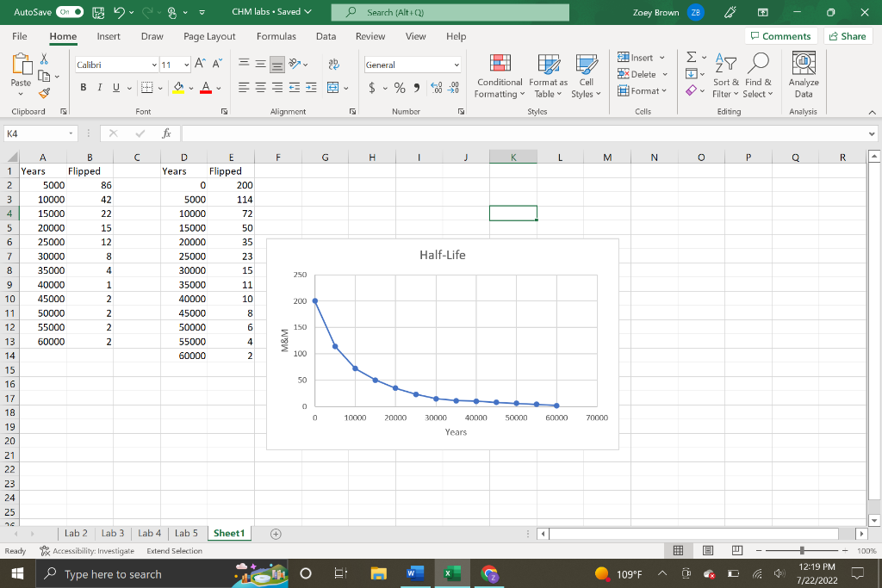Click Analyze Data button
Screen dimensions: 882x588
pyautogui.click(x=804, y=77)
